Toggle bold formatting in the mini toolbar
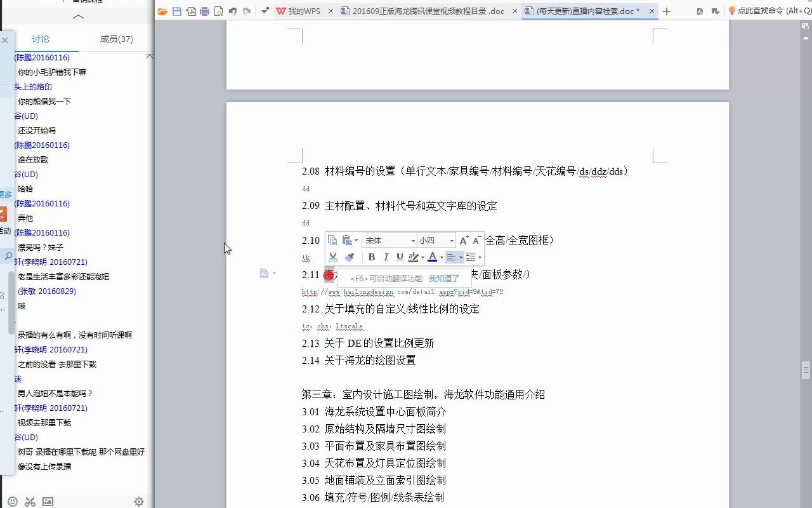This screenshot has height=508, width=812. (372, 257)
